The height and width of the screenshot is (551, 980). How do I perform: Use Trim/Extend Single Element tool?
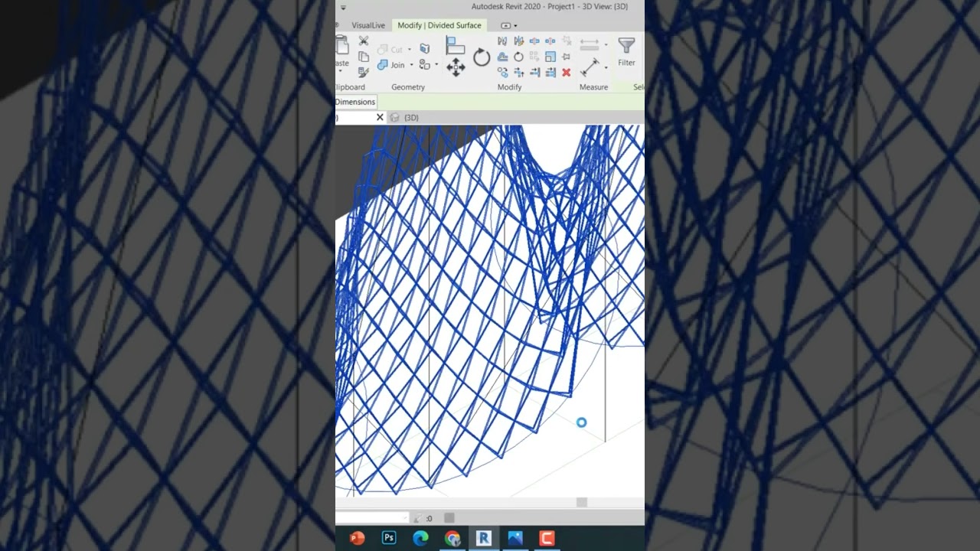click(x=534, y=72)
